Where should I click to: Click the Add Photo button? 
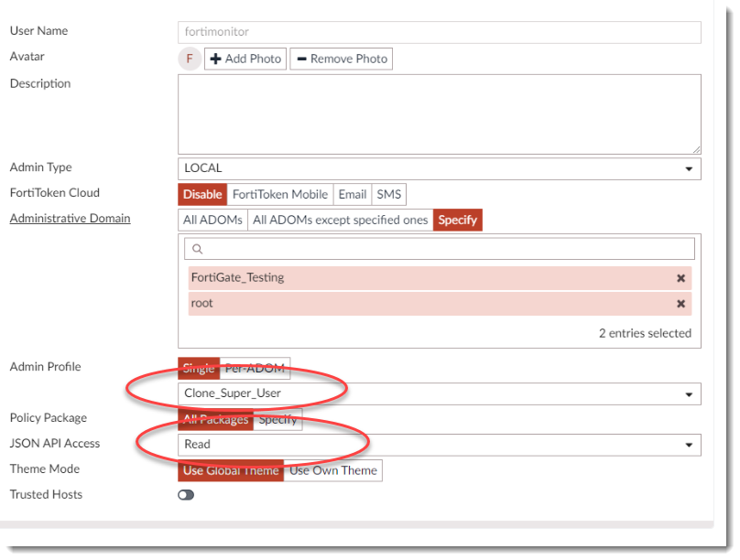point(245,59)
